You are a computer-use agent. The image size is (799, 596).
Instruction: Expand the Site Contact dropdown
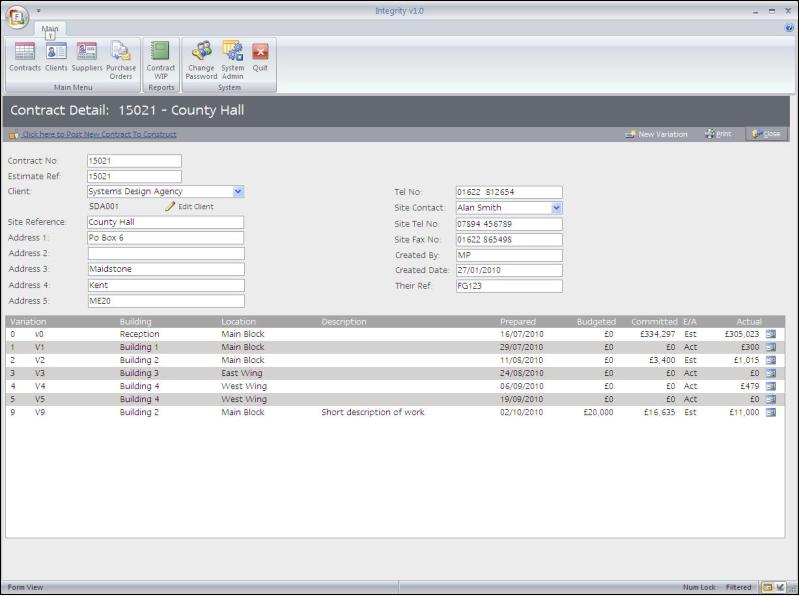tap(556, 208)
